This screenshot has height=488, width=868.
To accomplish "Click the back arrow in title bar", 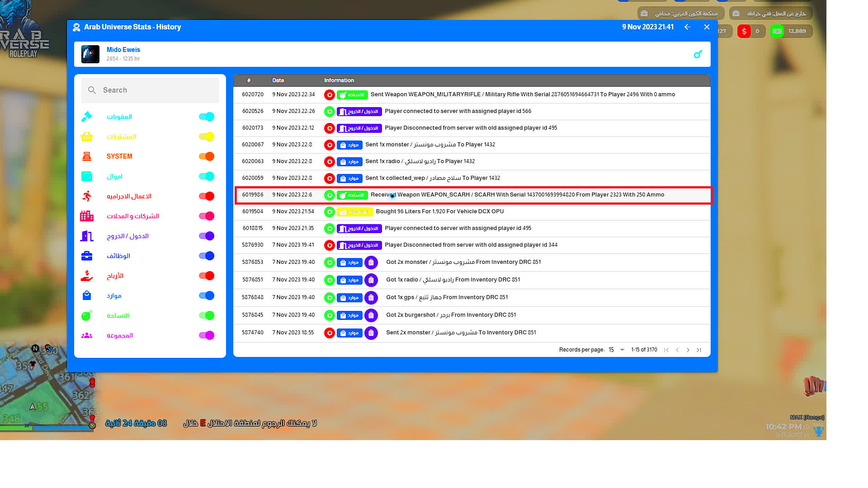I will click(687, 27).
